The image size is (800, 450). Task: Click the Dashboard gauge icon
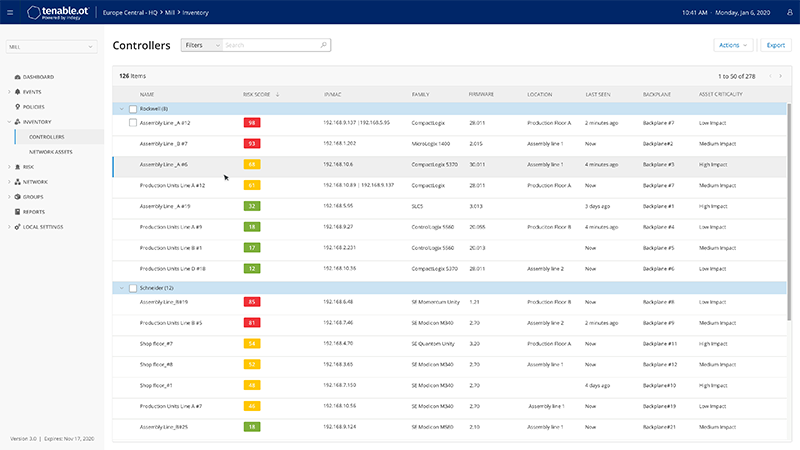click(x=17, y=77)
